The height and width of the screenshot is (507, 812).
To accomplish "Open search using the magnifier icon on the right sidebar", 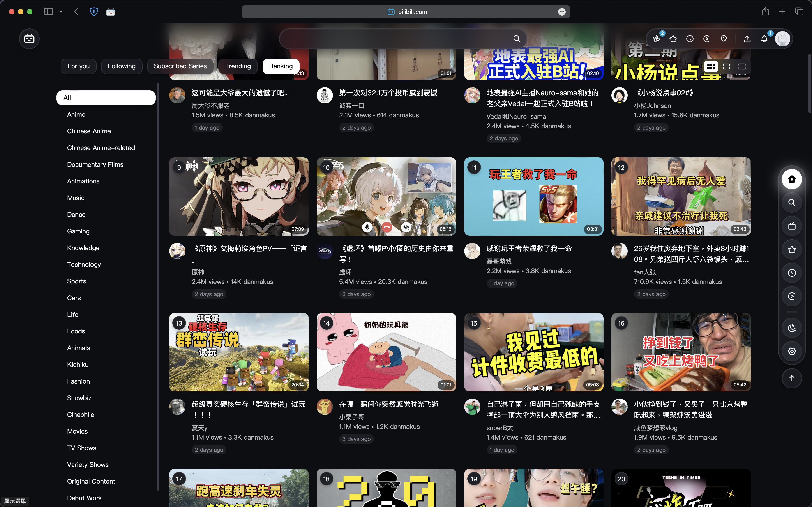I will click(791, 203).
